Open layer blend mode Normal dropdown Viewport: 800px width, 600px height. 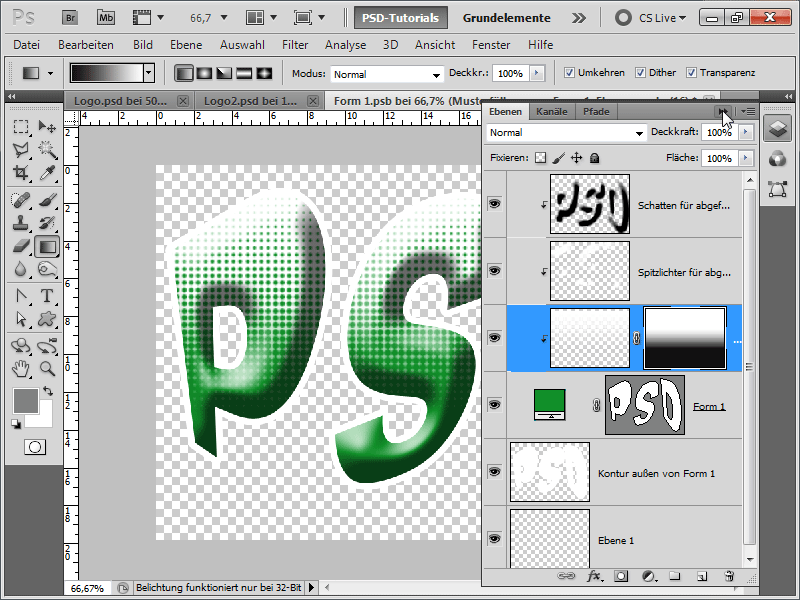click(566, 133)
